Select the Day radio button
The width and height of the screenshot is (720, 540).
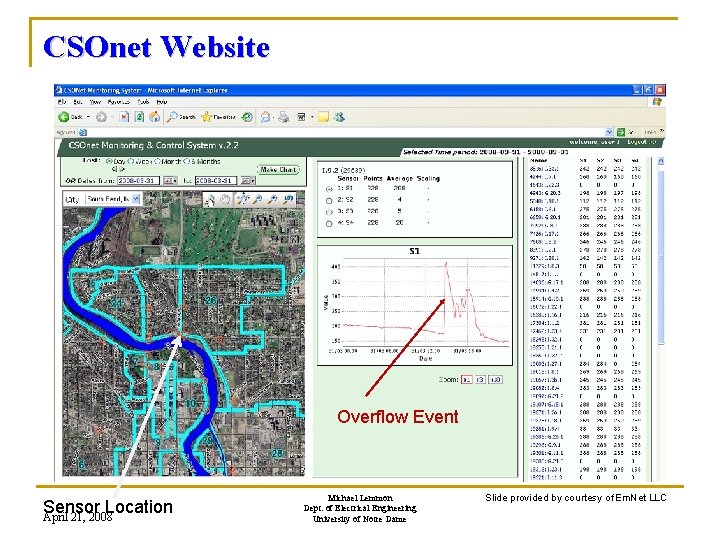109,161
